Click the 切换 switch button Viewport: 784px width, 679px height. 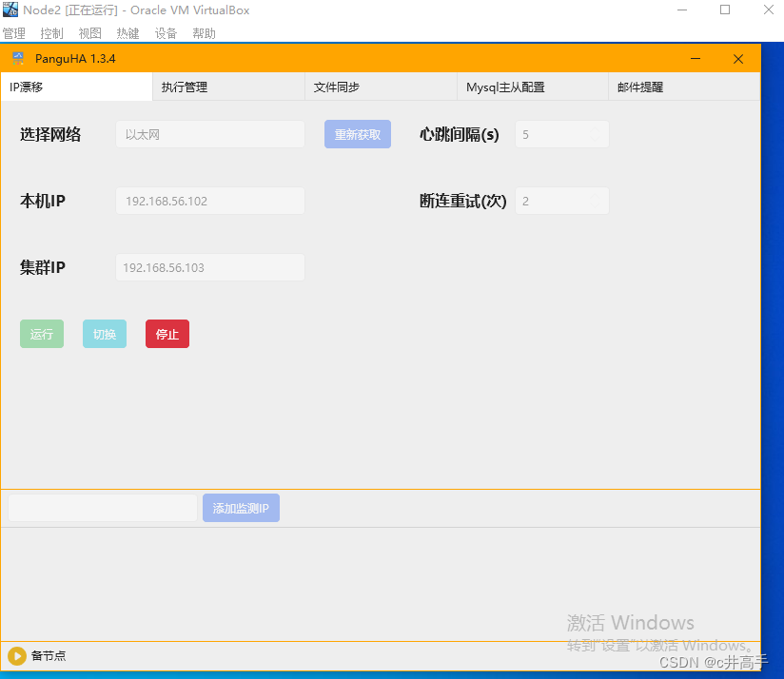tap(104, 334)
